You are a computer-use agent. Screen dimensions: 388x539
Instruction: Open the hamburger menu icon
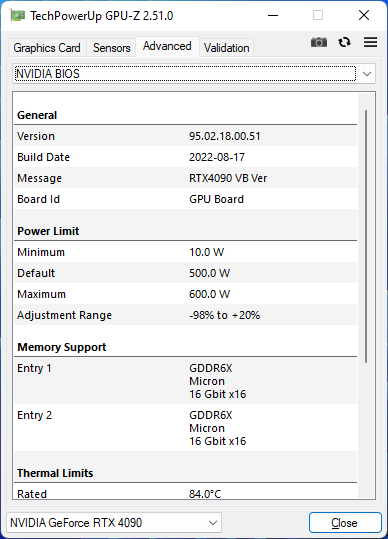pos(370,42)
